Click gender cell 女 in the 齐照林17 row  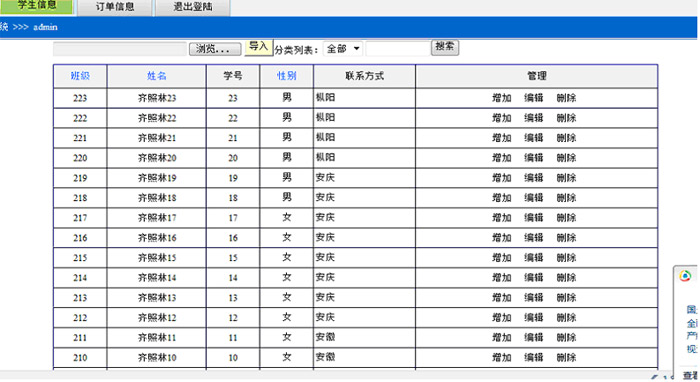[287, 217]
